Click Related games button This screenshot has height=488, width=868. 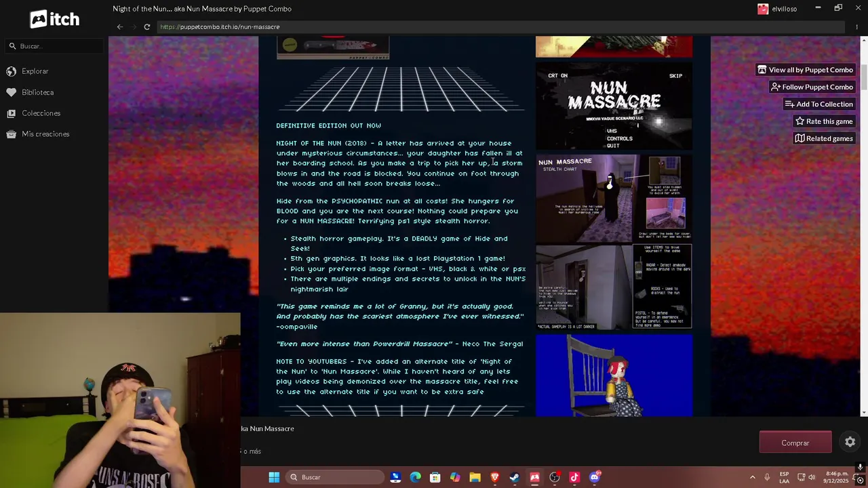824,138
